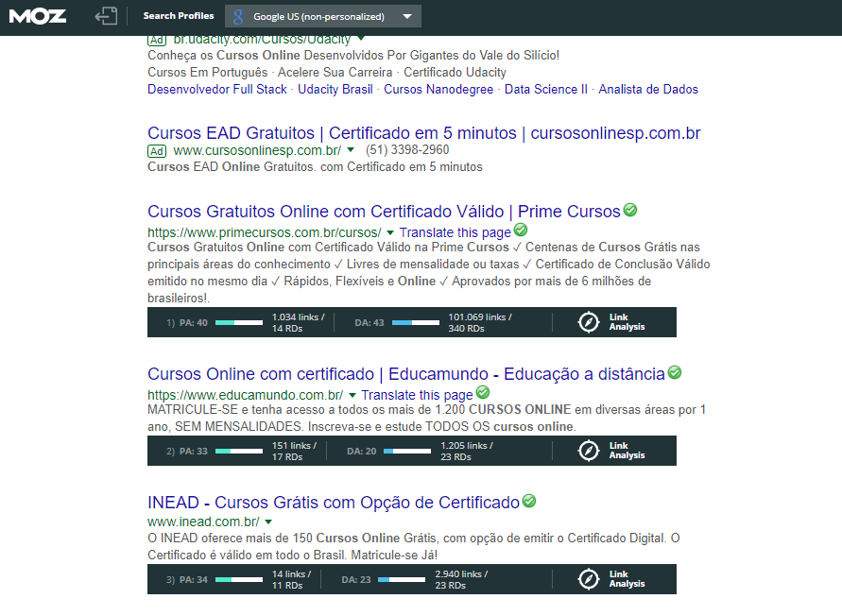842x616 pixels.
Task: Click the www.inead.com.br/ URL
Action: 203,522
